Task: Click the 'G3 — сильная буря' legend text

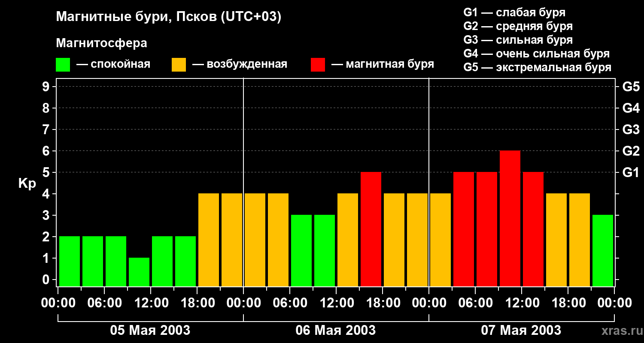Action: coord(518,40)
